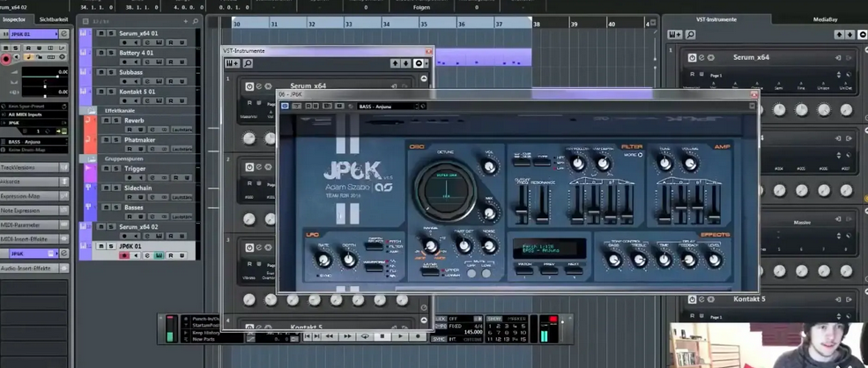The width and height of the screenshot is (868, 368).
Task: Expand the Akkorde Inspector section
Action: [34, 181]
